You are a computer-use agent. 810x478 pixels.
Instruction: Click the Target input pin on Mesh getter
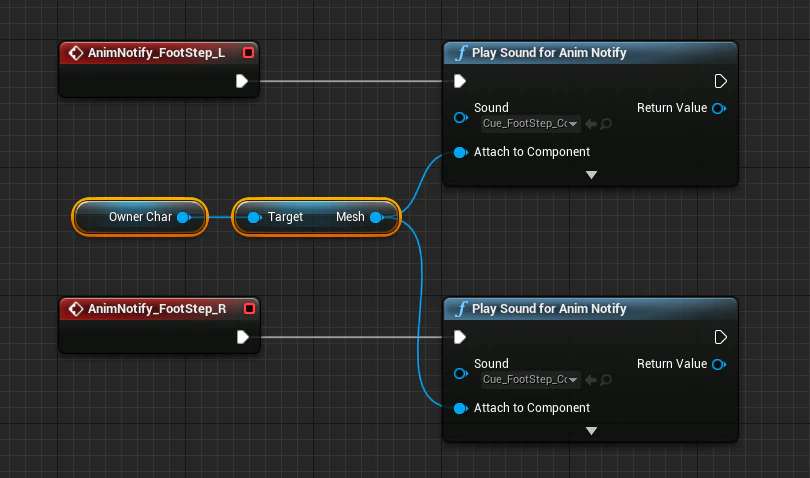[254, 218]
